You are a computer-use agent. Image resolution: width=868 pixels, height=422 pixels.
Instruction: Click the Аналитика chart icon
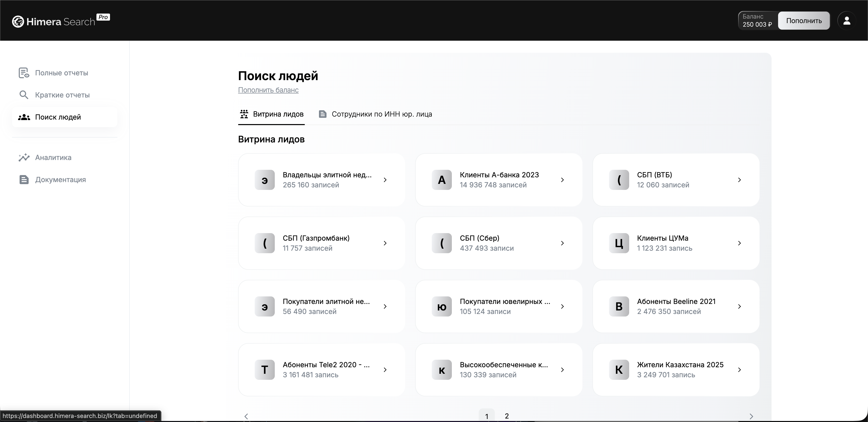pyautogui.click(x=24, y=157)
